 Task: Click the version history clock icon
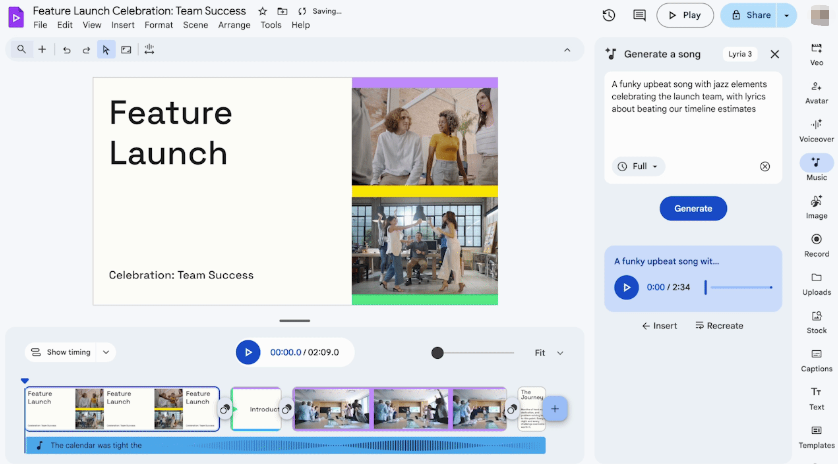click(x=609, y=15)
